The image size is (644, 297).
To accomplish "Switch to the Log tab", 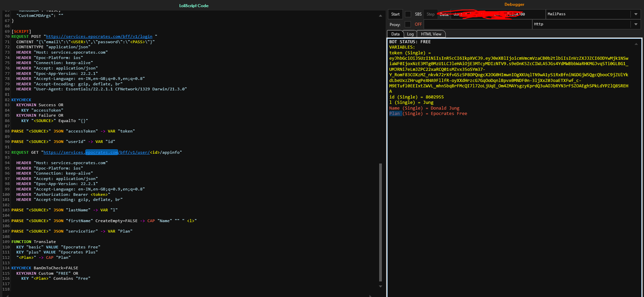I will pyautogui.click(x=410, y=34).
